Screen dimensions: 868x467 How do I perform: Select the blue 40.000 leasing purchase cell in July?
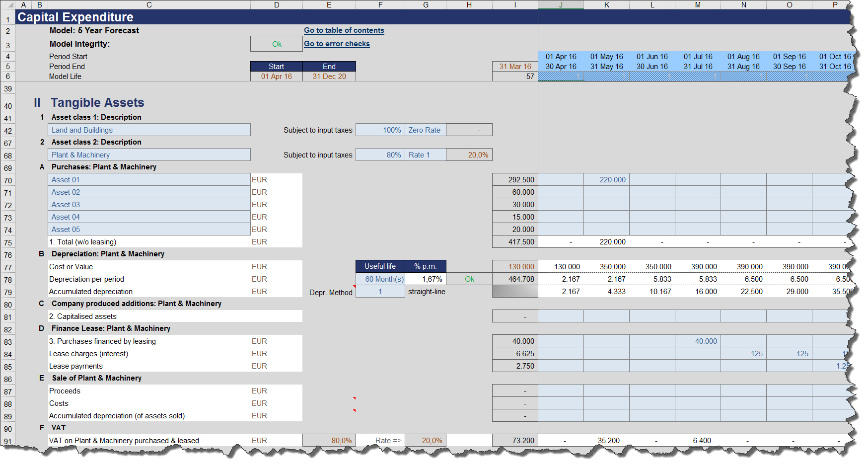coord(698,341)
